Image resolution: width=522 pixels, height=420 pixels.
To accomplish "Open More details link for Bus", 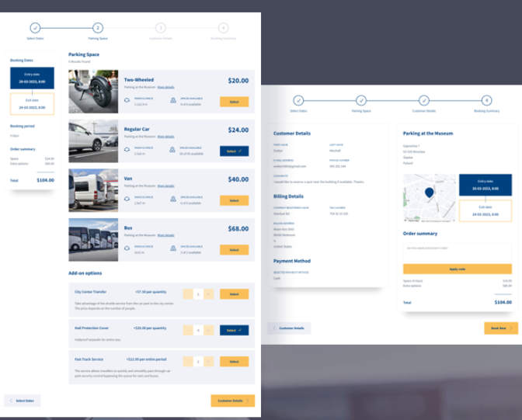I will click(x=165, y=235).
